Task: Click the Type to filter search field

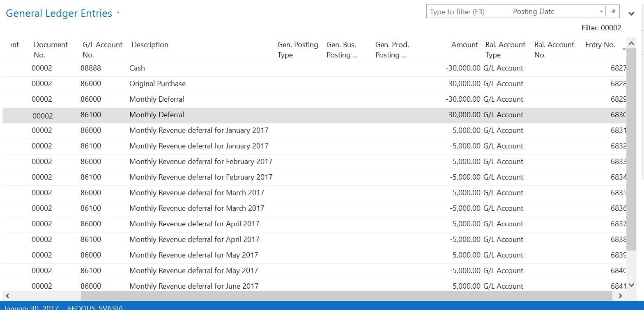Action: [x=468, y=11]
